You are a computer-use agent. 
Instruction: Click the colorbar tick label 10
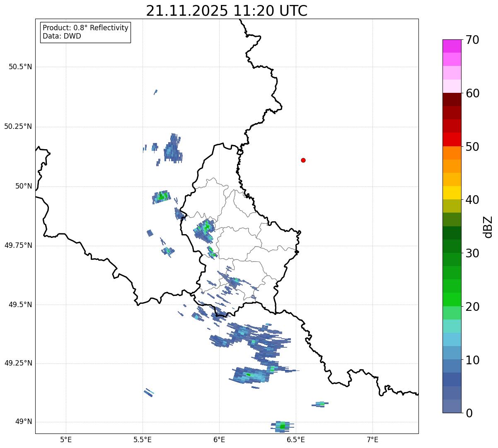(x=472, y=360)
